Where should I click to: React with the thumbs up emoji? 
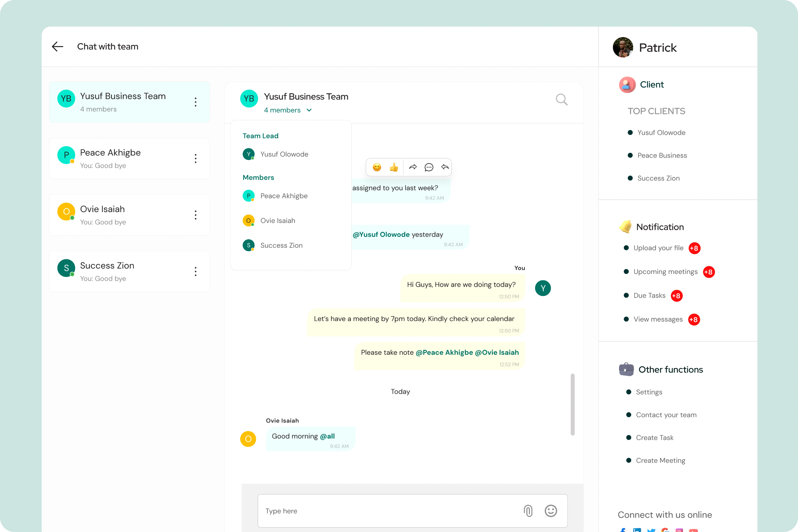394,167
